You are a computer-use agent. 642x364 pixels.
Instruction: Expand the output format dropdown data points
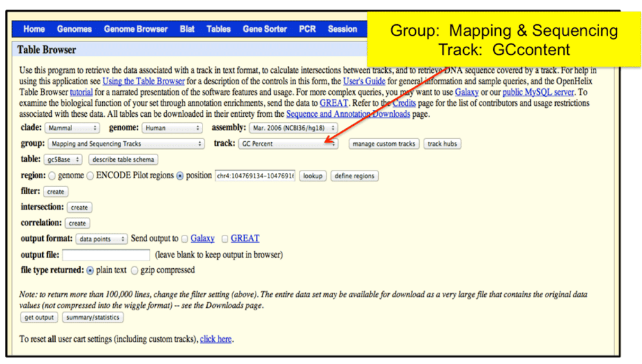[102, 239]
